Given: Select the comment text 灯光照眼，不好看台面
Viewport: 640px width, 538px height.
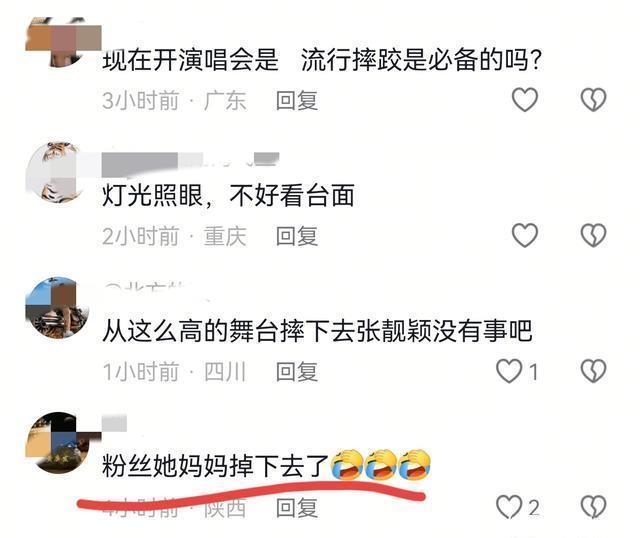Looking at the screenshot, I should pyautogui.click(x=228, y=196).
